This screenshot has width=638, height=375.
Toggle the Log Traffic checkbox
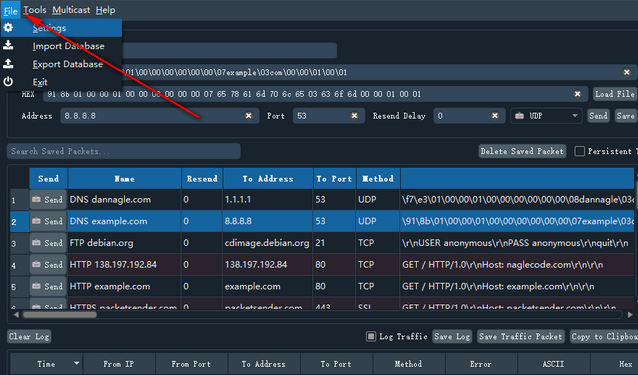tap(371, 336)
